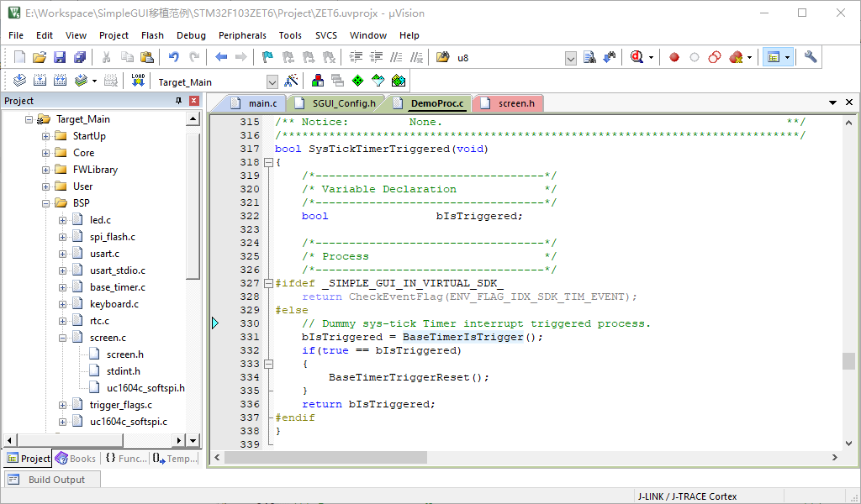Open the Manage Project Items icon
The height and width of the screenshot is (504, 861).
click(x=317, y=81)
